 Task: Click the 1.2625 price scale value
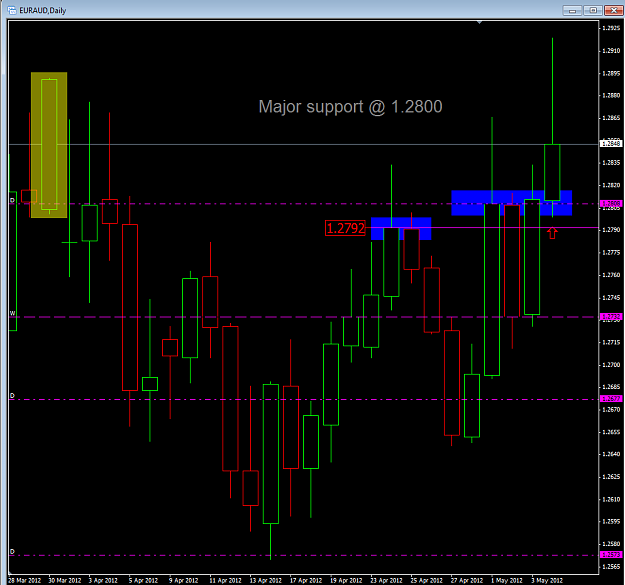611,477
